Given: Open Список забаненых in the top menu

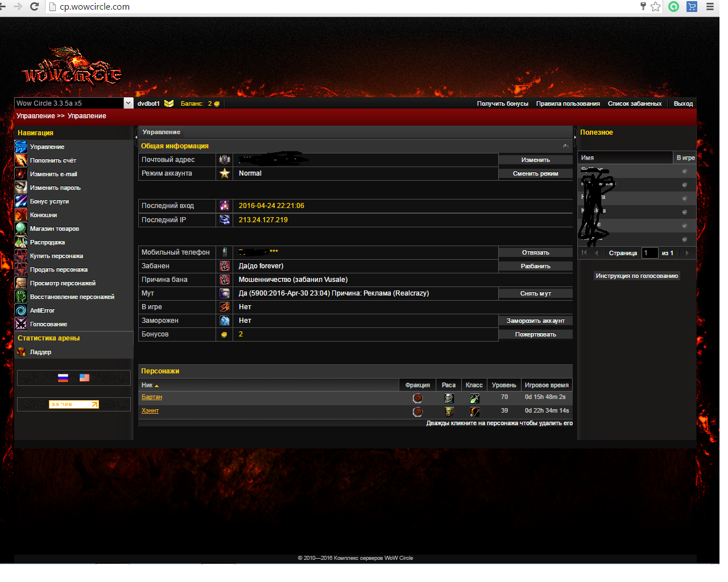Looking at the screenshot, I should (x=634, y=103).
